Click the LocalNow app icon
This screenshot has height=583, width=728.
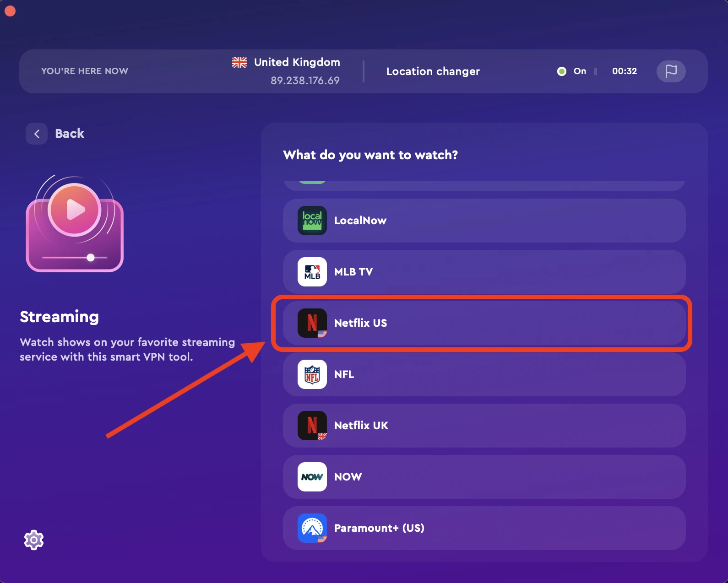[312, 221]
